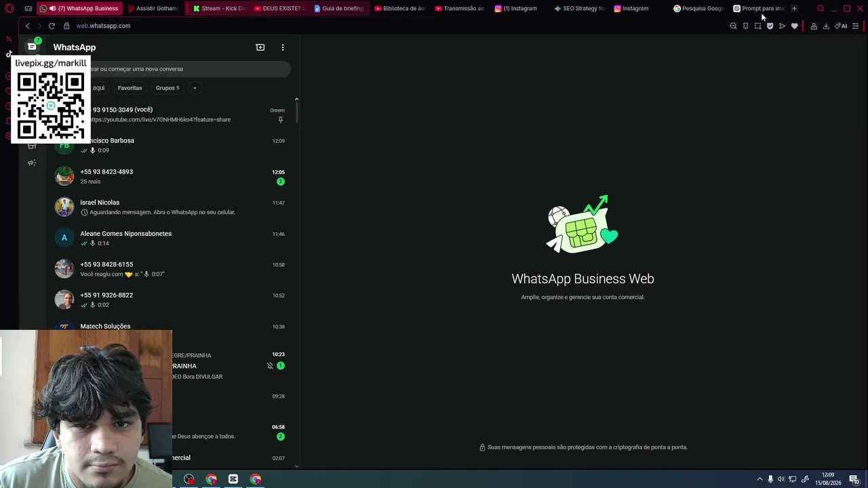Open the browser downloads icon
Image resolution: width=868 pixels, height=488 pixels.
pyautogui.click(x=826, y=26)
